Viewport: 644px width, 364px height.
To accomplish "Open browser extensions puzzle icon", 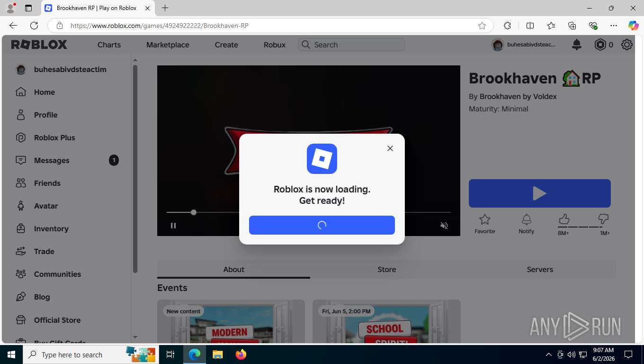I will click(507, 26).
